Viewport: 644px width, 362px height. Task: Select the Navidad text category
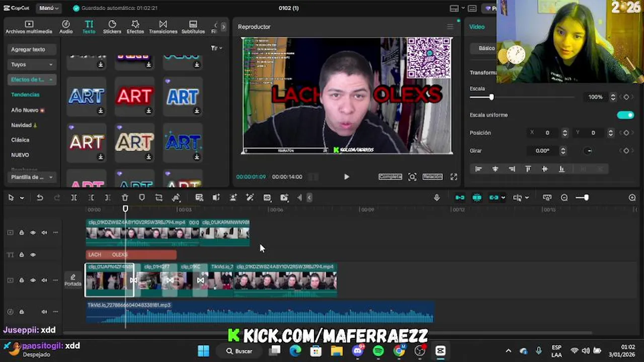coord(24,125)
